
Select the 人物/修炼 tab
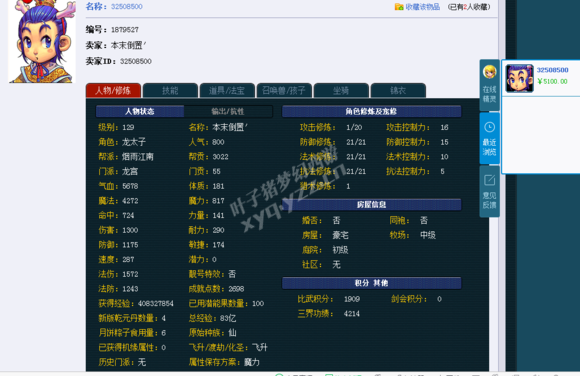point(113,91)
